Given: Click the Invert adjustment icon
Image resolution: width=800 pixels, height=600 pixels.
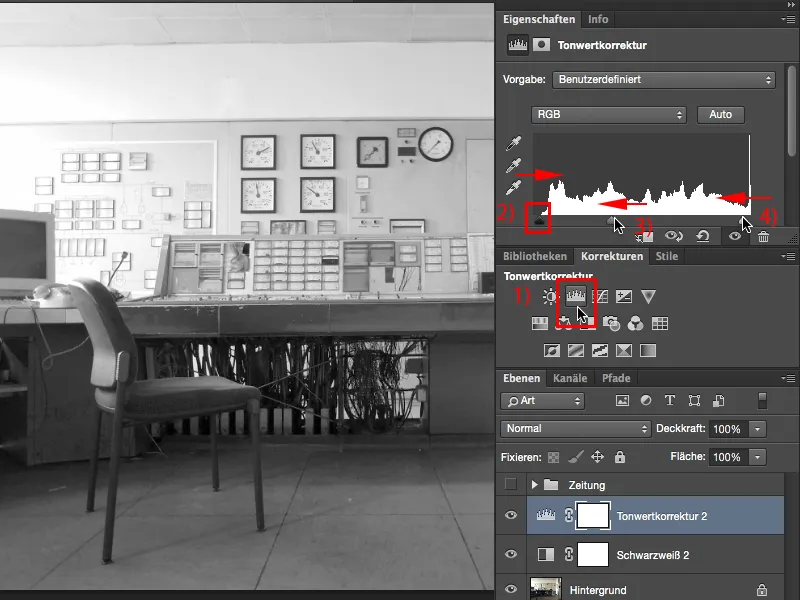Looking at the screenshot, I should coord(552,348).
